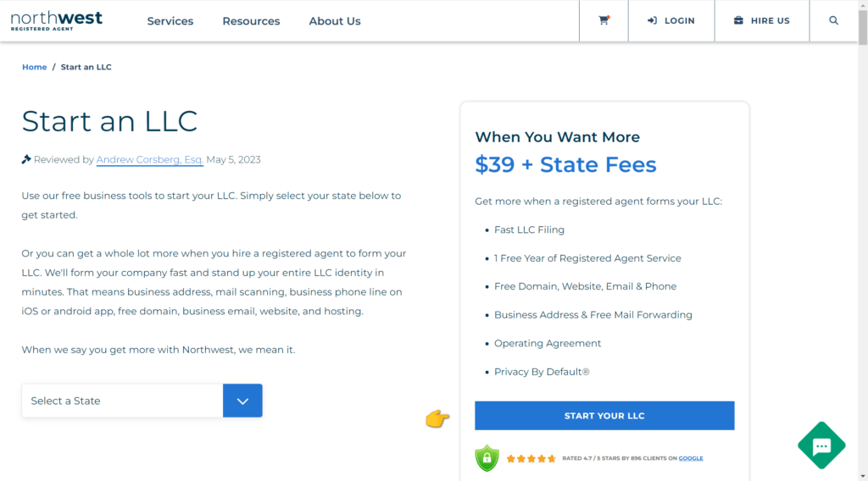Open the Services navigation menu

click(x=170, y=21)
